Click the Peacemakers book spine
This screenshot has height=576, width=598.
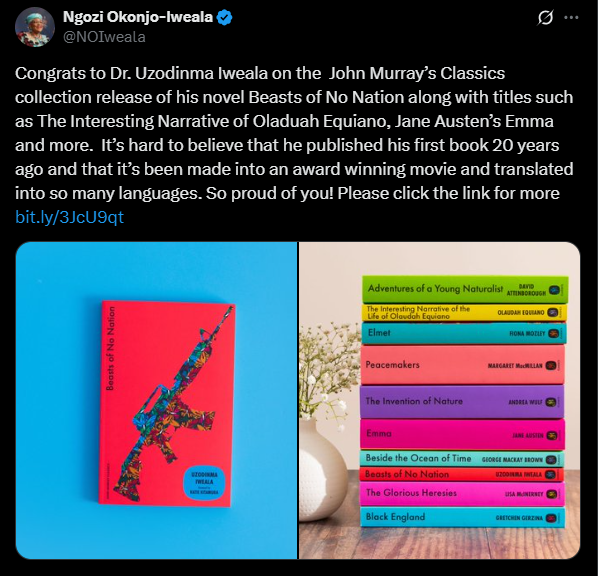click(463, 365)
